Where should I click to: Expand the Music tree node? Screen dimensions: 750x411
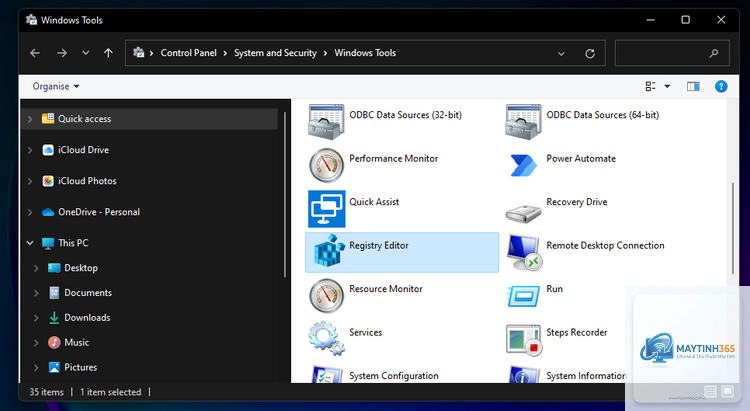[x=36, y=343]
